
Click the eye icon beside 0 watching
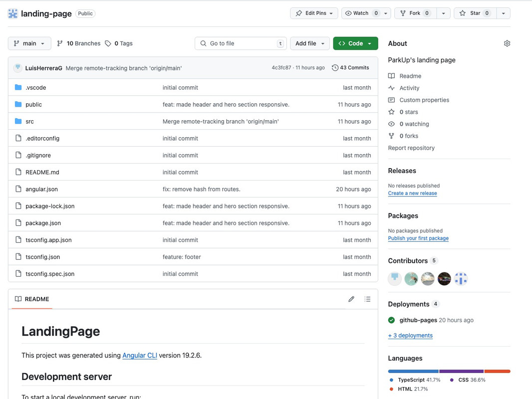pos(392,124)
